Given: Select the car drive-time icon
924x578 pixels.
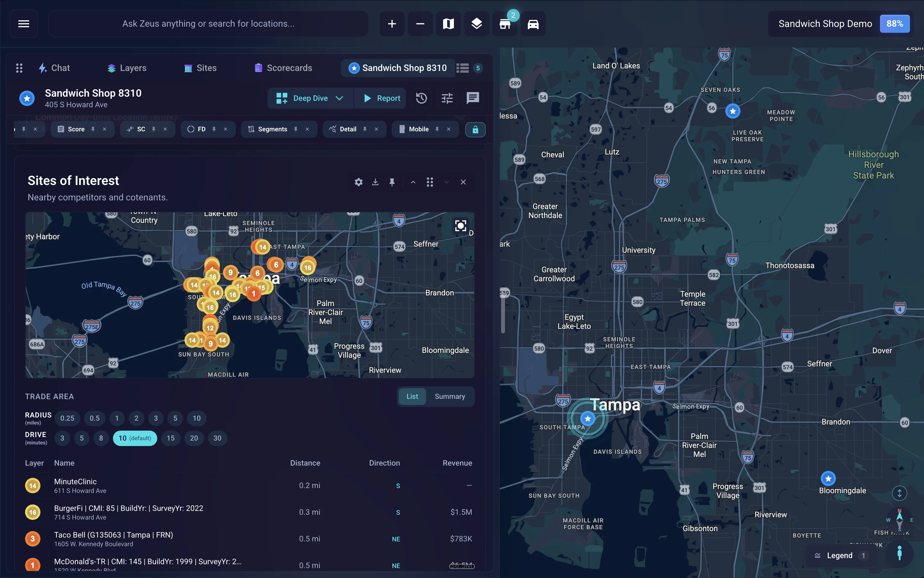Looking at the screenshot, I should pyautogui.click(x=533, y=24).
